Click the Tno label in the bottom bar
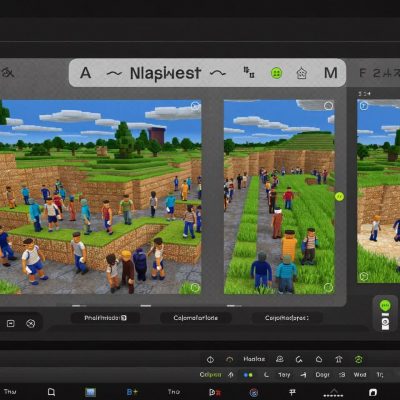Viewport: 400px width, 400px height. click(x=174, y=392)
